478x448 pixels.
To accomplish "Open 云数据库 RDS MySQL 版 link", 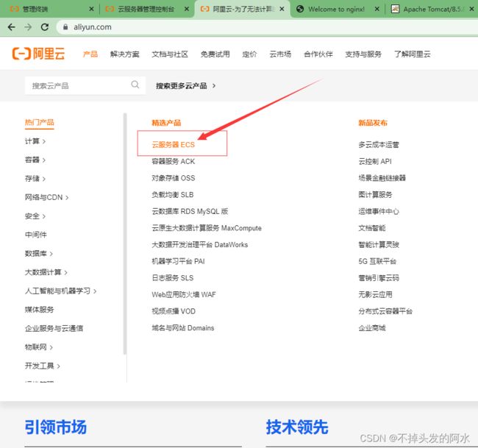I will (190, 211).
